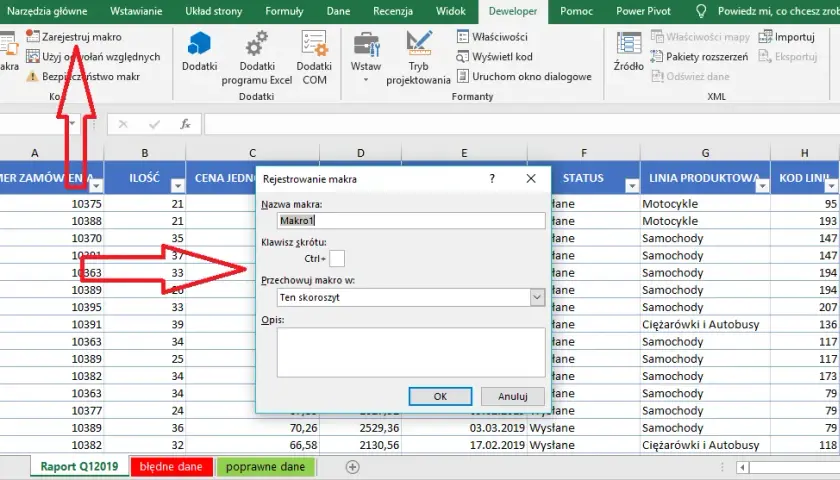Viewport: 840px width, 480px height.
Task: Click Importuj XML data
Action: coord(787,36)
